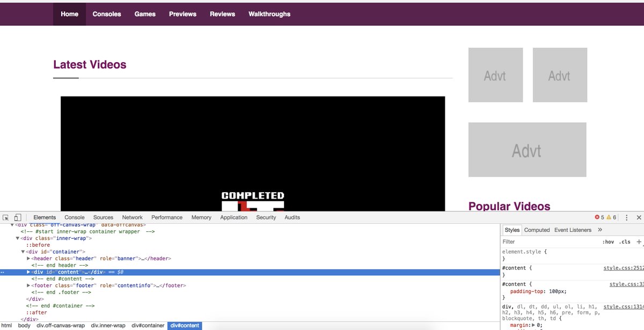Open the Console tab
The height and width of the screenshot is (330, 644).
point(75,217)
